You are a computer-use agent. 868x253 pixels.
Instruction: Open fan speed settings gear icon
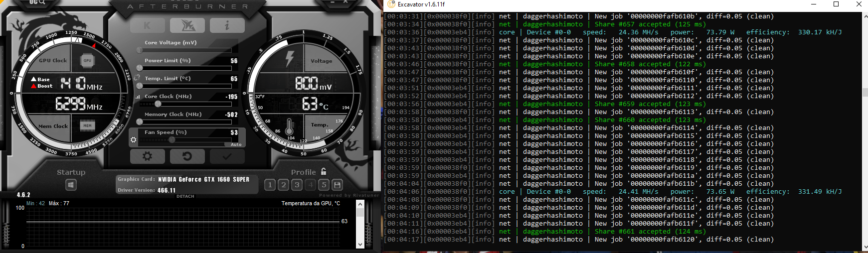click(134, 140)
